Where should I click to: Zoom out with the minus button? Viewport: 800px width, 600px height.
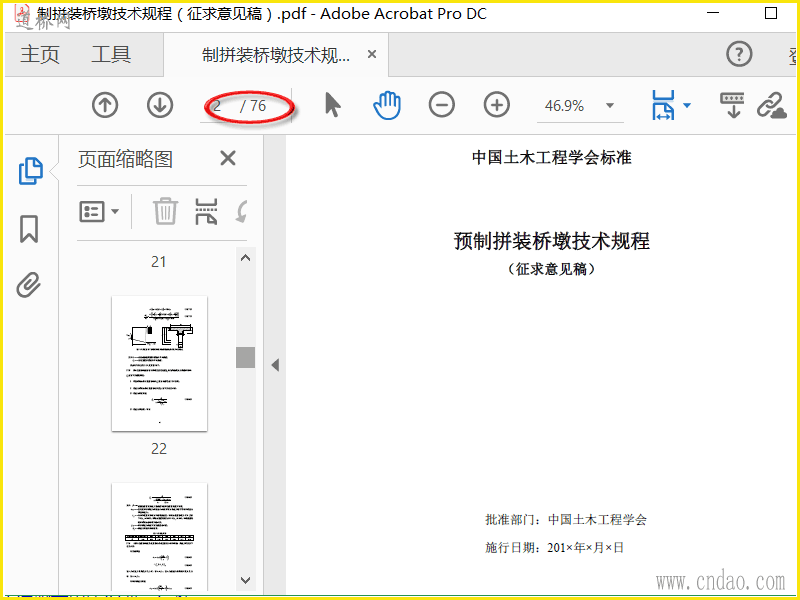click(x=442, y=105)
